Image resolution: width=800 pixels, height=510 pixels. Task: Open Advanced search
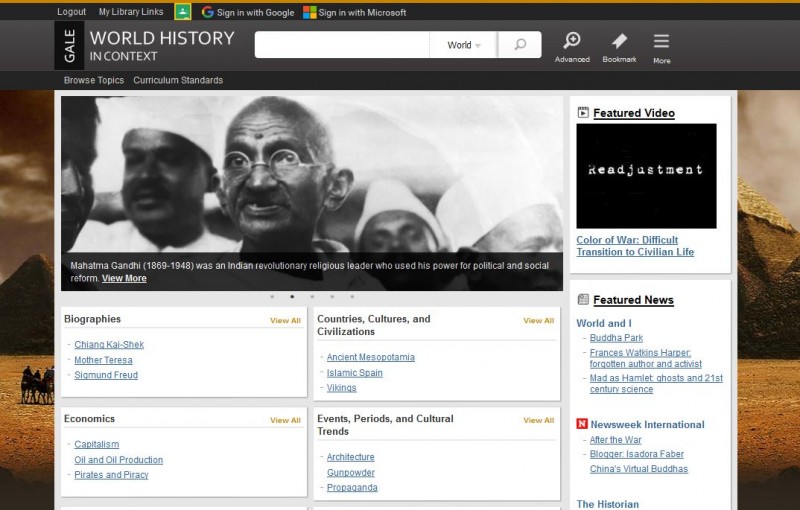coord(572,47)
